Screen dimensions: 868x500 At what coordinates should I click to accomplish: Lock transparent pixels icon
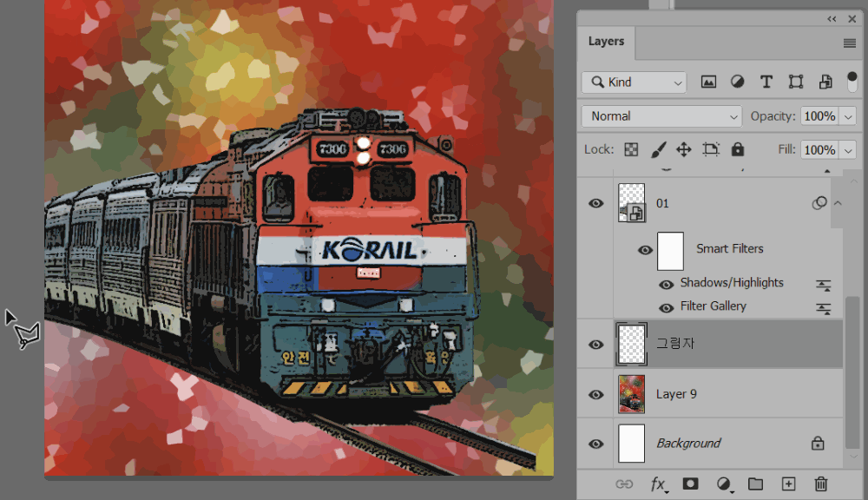(631, 149)
